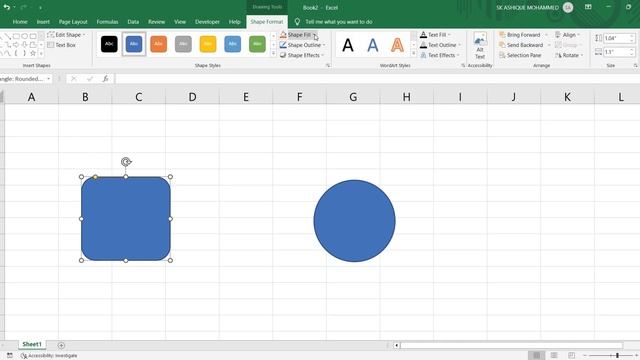Select column A header
640x360 pixels.
[31, 97]
